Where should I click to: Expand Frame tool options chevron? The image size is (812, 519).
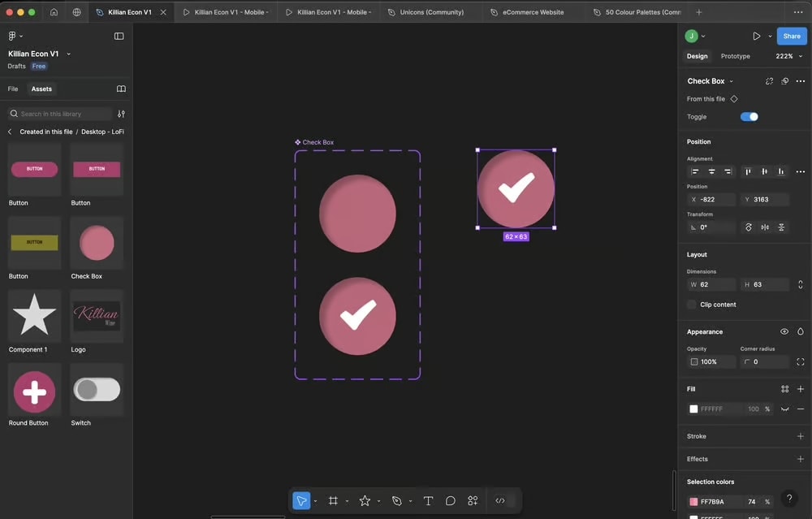pos(347,501)
